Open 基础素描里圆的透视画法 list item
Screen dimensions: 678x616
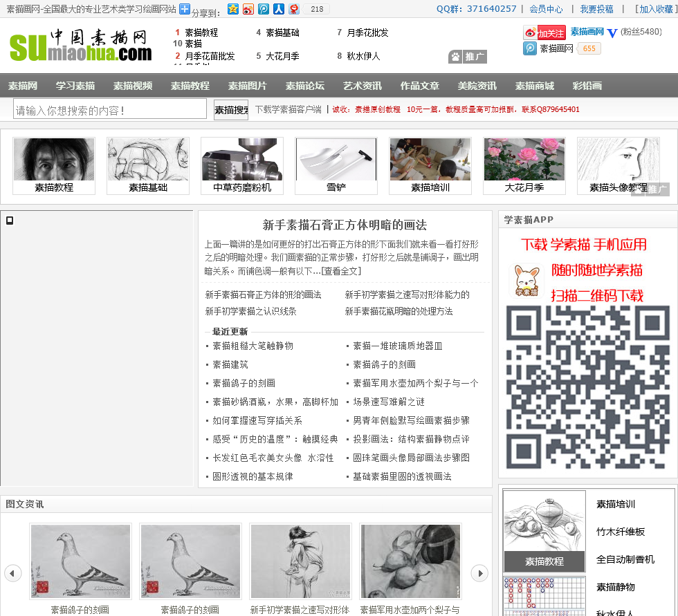pyautogui.click(x=402, y=476)
